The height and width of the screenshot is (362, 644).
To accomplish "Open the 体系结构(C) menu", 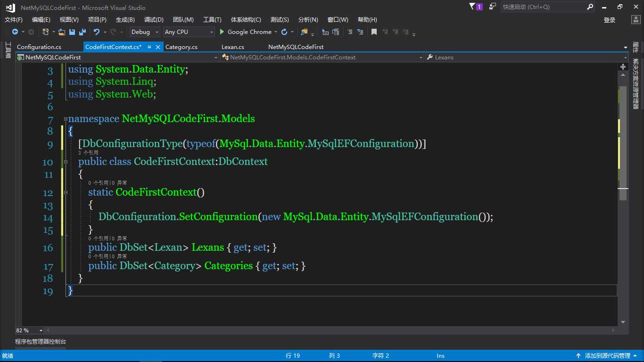I will [x=246, y=20].
